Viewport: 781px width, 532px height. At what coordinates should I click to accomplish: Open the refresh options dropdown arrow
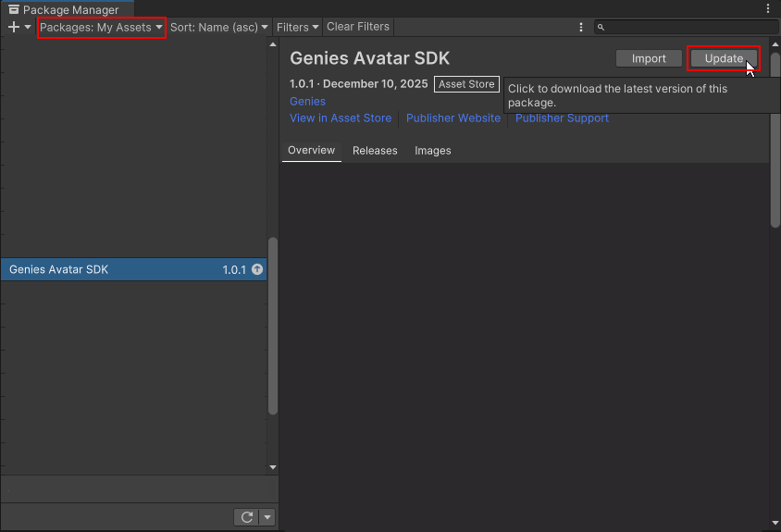pyautogui.click(x=267, y=517)
